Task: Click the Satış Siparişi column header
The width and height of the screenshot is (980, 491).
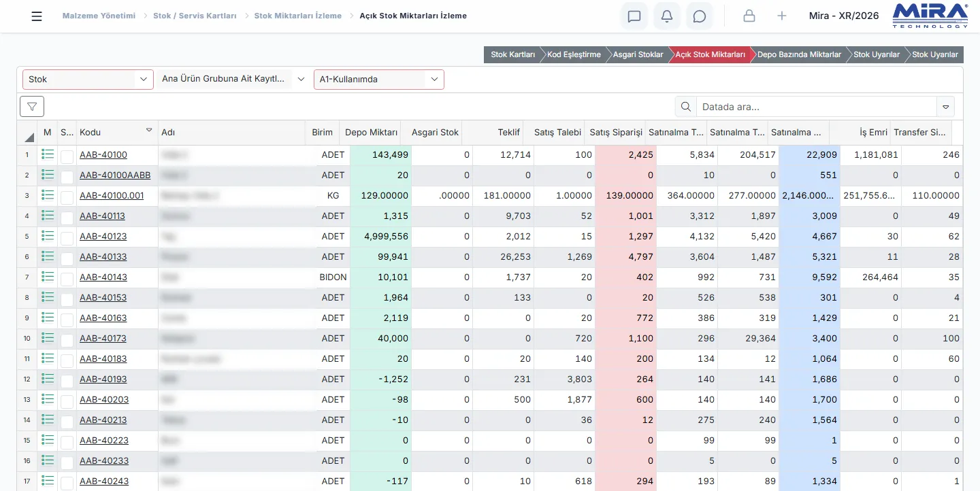Action: point(616,133)
